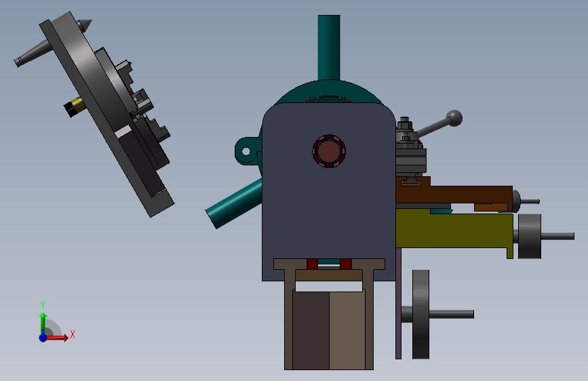Select the tapered arbor shank at far left
Image resolution: width=588 pixels, height=381 pixels.
tap(33, 54)
